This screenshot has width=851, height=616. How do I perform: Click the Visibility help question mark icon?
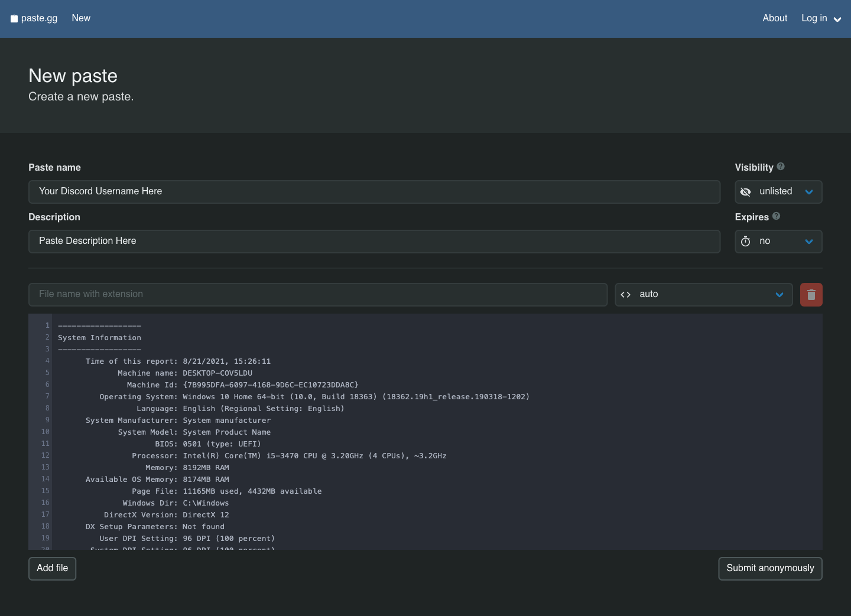pos(781,167)
